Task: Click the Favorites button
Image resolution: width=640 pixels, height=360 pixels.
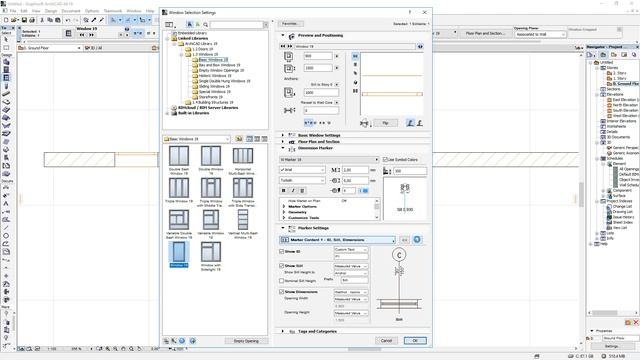Action: point(290,24)
